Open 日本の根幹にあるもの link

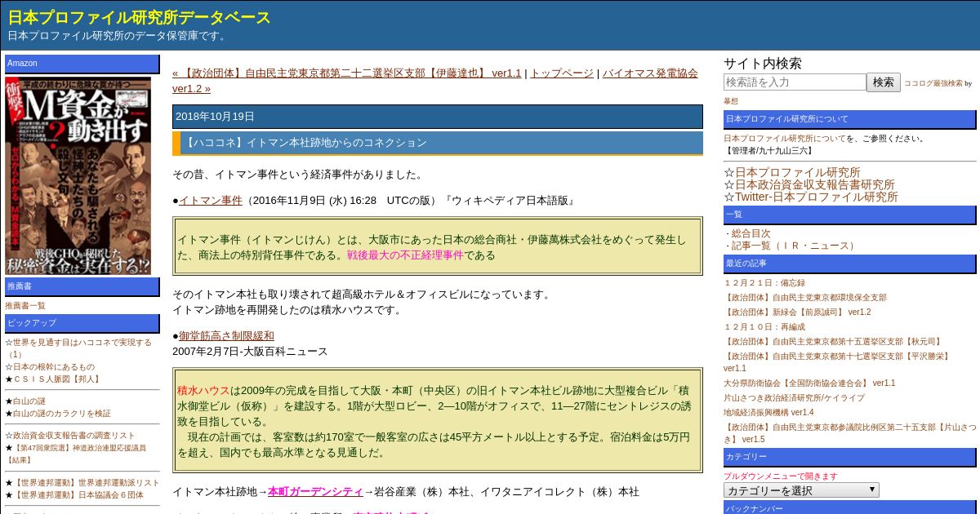point(54,367)
